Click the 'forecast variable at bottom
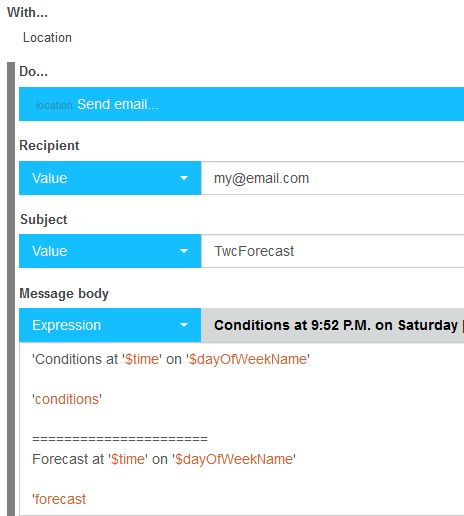464x516 pixels. [59, 499]
